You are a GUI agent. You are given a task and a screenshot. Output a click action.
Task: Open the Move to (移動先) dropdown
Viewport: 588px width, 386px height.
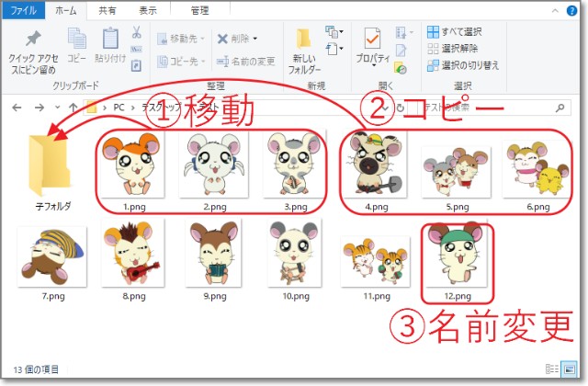(182, 39)
